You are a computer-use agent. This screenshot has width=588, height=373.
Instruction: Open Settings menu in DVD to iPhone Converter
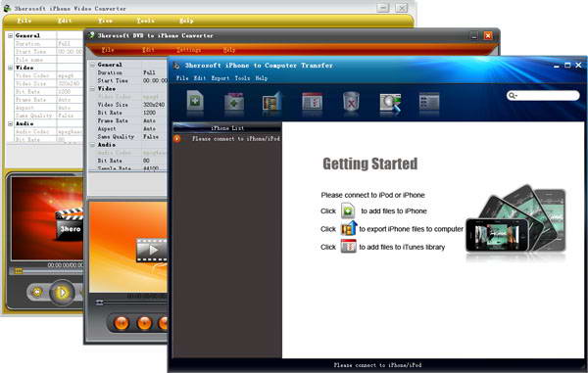pyautogui.click(x=188, y=49)
